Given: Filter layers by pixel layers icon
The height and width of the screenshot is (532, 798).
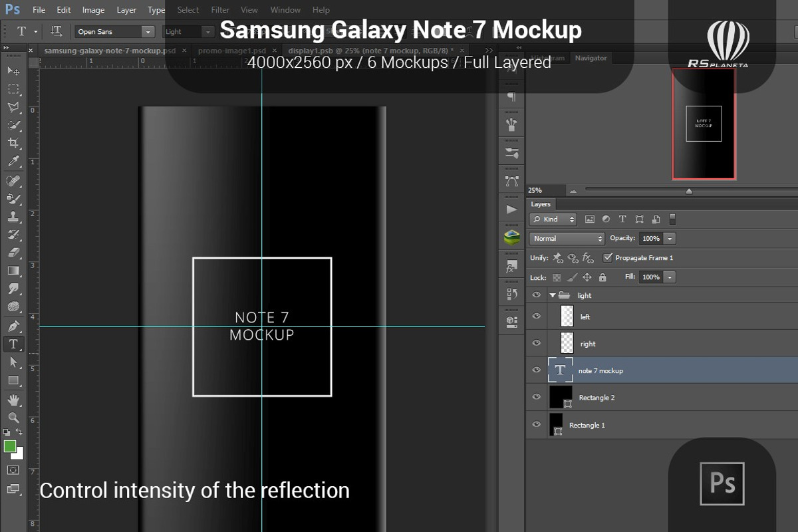Looking at the screenshot, I should [x=589, y=219].
